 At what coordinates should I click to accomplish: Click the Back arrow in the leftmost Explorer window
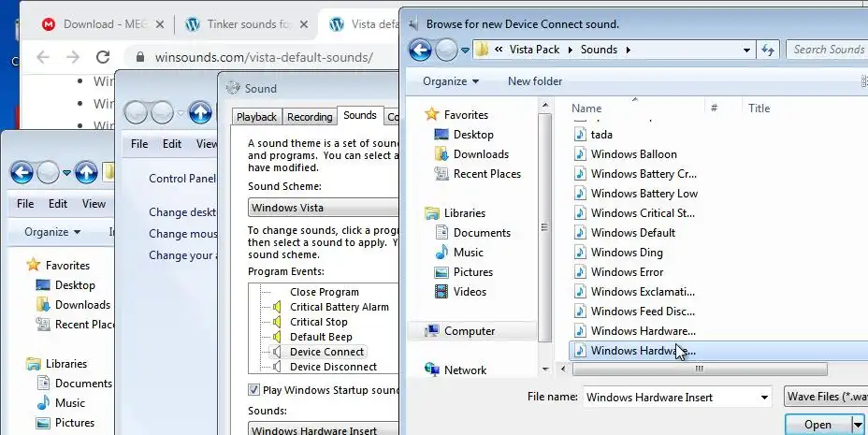click(x=22, y=173)
